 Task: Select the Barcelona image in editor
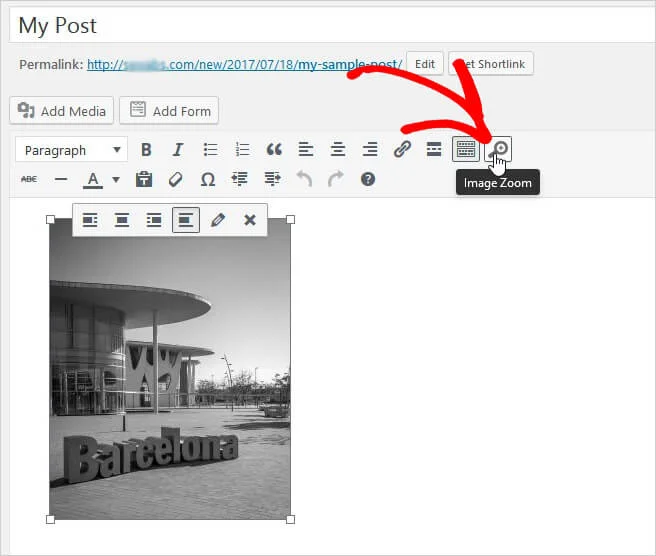pos(170,380)
